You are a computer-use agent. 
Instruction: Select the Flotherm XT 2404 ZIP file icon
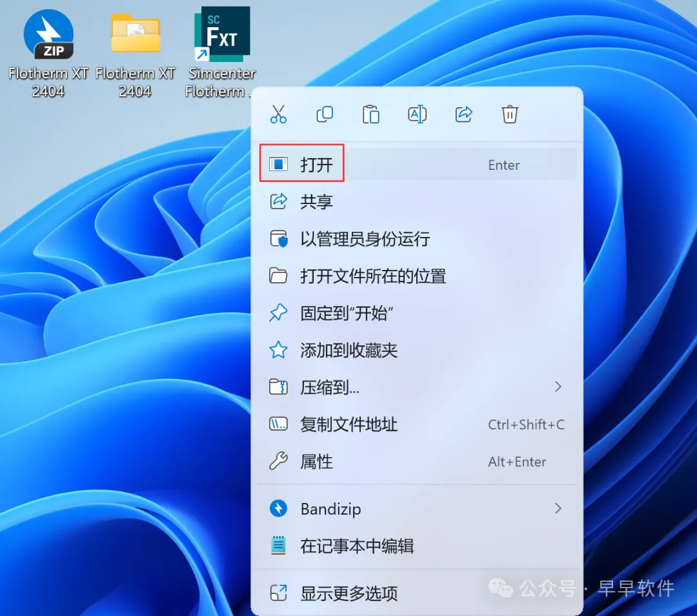tap(48, 35)
